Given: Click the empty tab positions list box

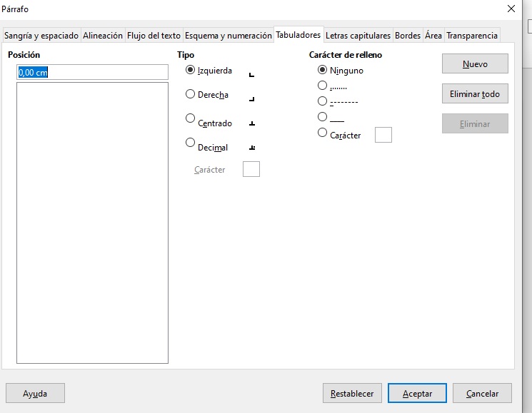Looking at the screenshot, I should pyautogui.click(x=92, y=223).
